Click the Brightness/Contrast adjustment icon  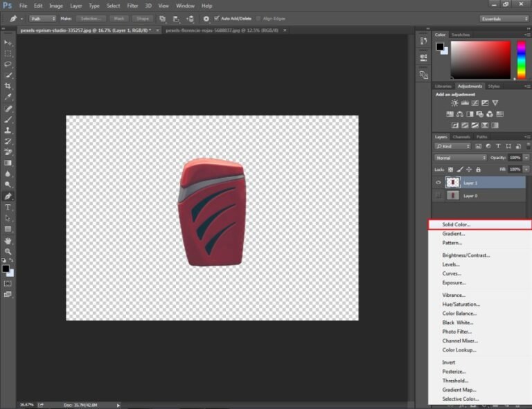pos(454,102)
